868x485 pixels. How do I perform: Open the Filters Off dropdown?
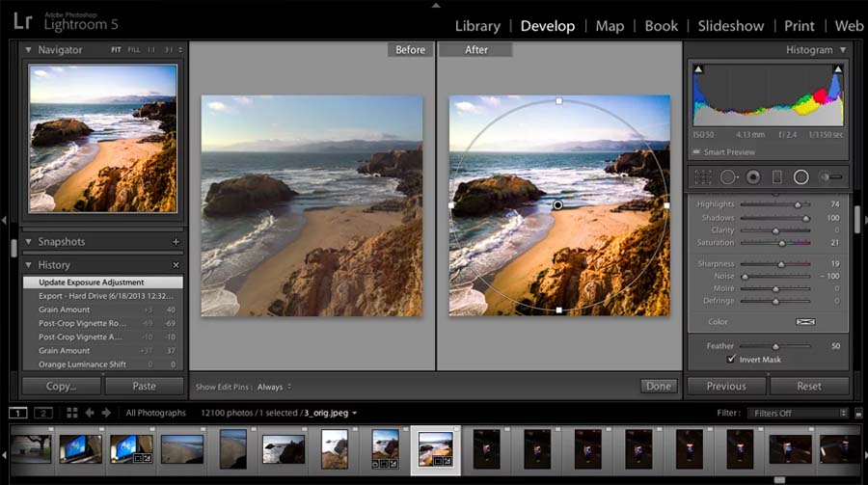tap(798, 413)
